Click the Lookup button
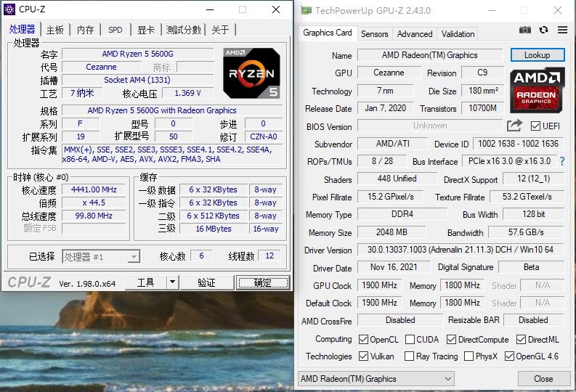 click(538, 55)
